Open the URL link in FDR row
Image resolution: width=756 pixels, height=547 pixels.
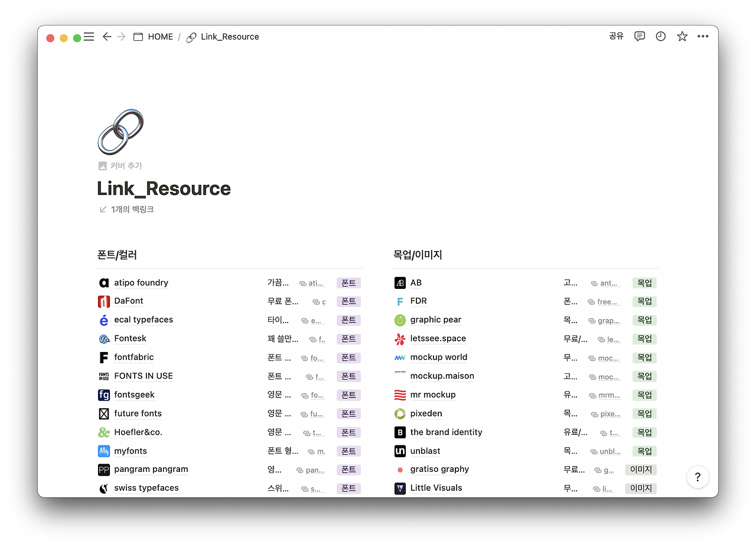pos(604,301)
